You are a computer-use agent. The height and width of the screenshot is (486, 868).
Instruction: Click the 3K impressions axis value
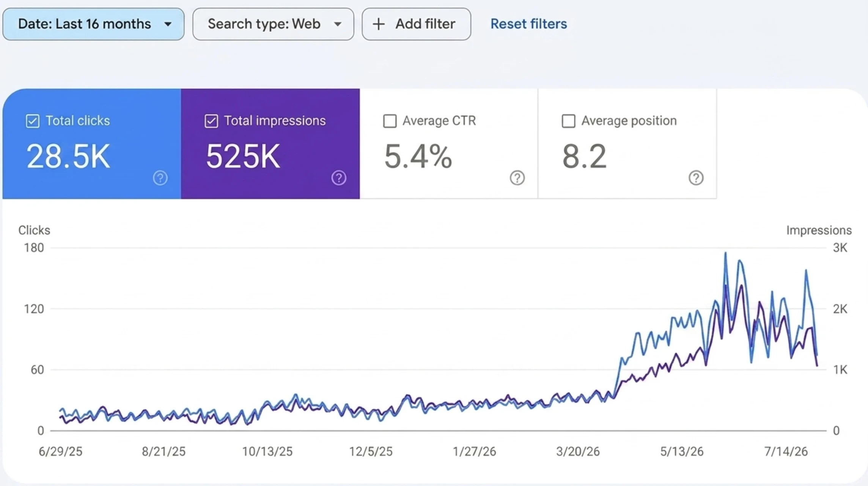point(840,248)
